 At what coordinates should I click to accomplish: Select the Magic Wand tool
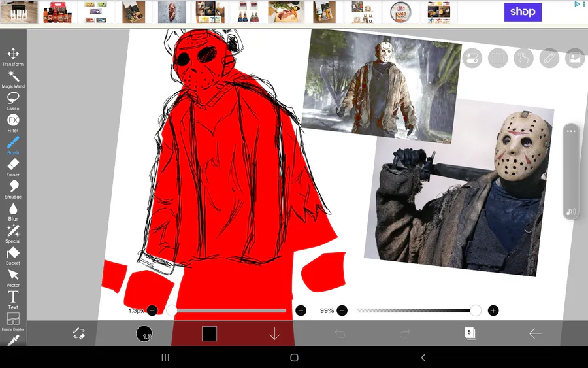tap(13, 79)
